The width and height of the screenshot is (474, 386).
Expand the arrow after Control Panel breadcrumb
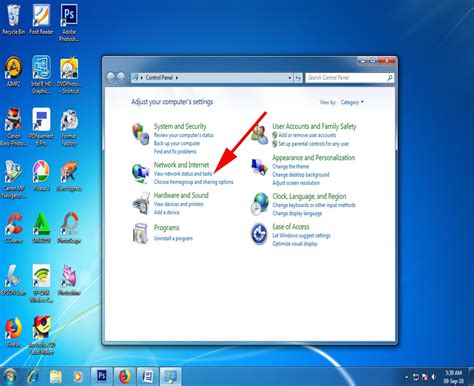click(x=177, y=78)
